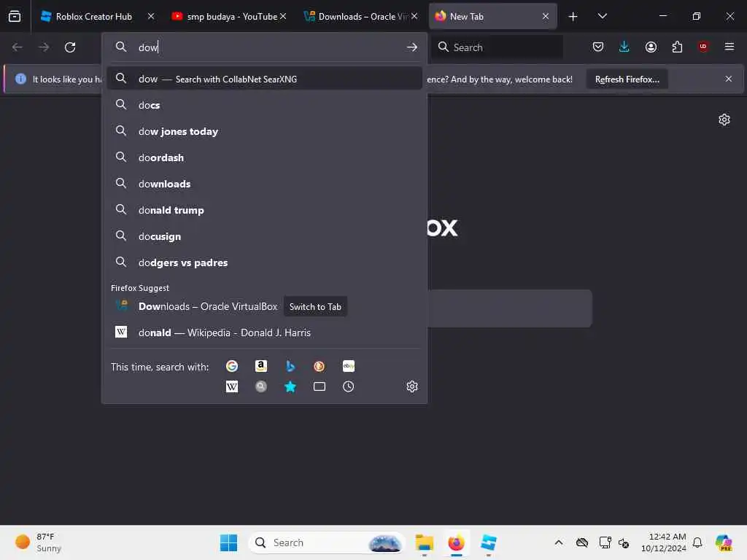Choose the 'downloads' suggestion
This screenshot has height=560, width=747.
[x=264, y=183]
